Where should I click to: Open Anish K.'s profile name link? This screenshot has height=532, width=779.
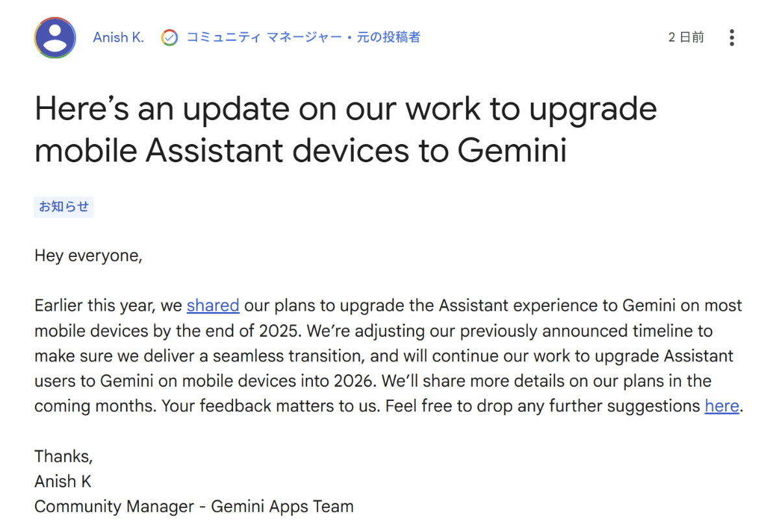(x=117, y=37)
